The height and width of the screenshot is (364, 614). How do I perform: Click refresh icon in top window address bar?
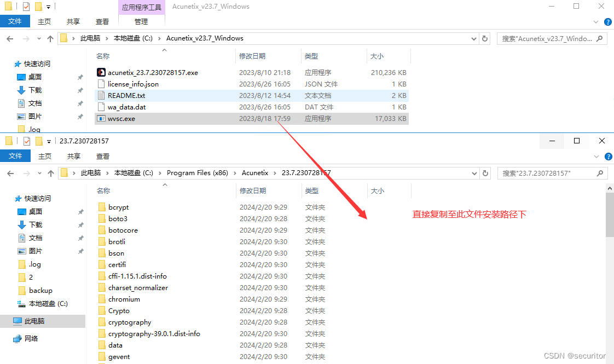pos(485,38)
